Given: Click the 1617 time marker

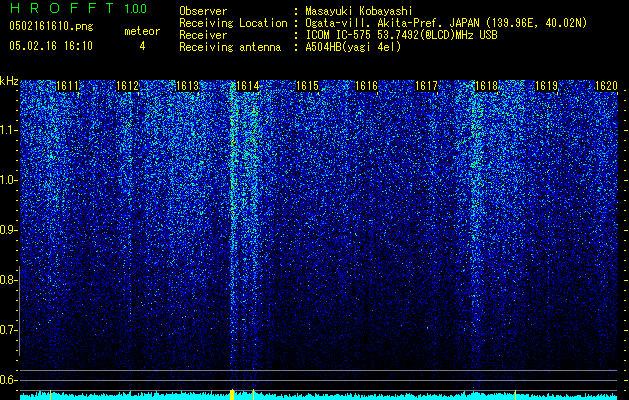Looking at the screenshot, I should pos(426,86).
